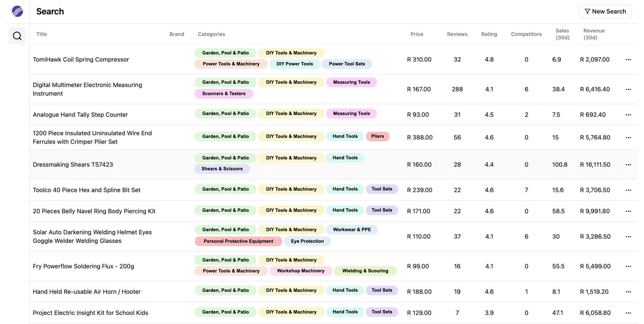Screen dimensions: 644x324
Task: Sort by Sales (30d) column header
Action: click(x=562, y=34)
